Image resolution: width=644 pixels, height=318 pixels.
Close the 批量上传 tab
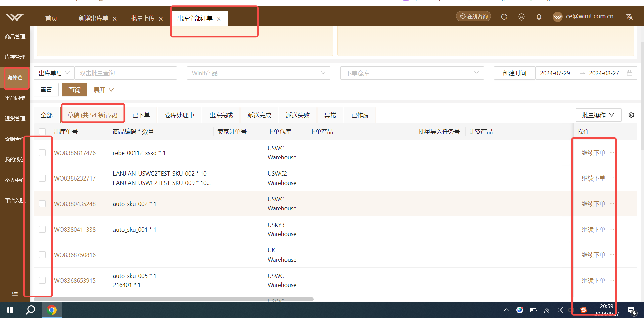point(161,19)
